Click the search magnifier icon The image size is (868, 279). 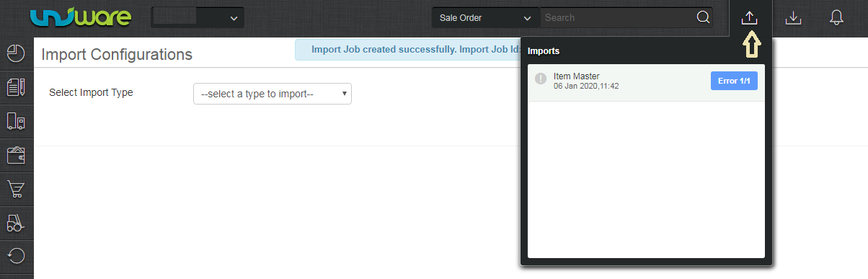click(704, 17)
